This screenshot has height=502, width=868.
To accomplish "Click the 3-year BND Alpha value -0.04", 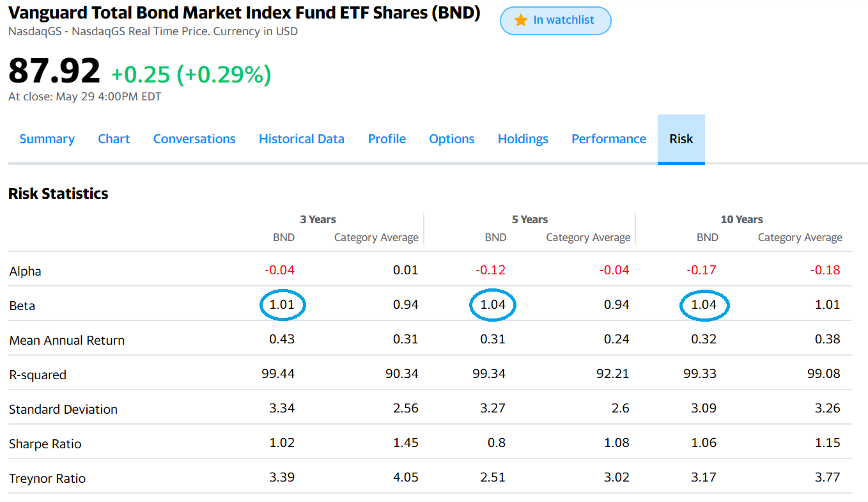I will (279, 270).
